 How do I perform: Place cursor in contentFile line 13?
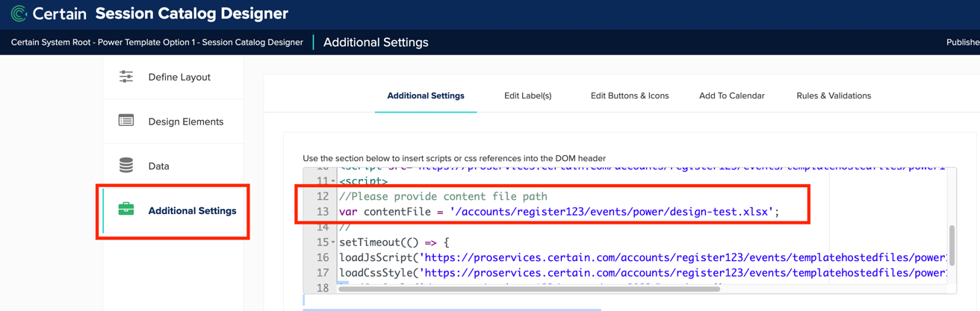pos(559,212)
